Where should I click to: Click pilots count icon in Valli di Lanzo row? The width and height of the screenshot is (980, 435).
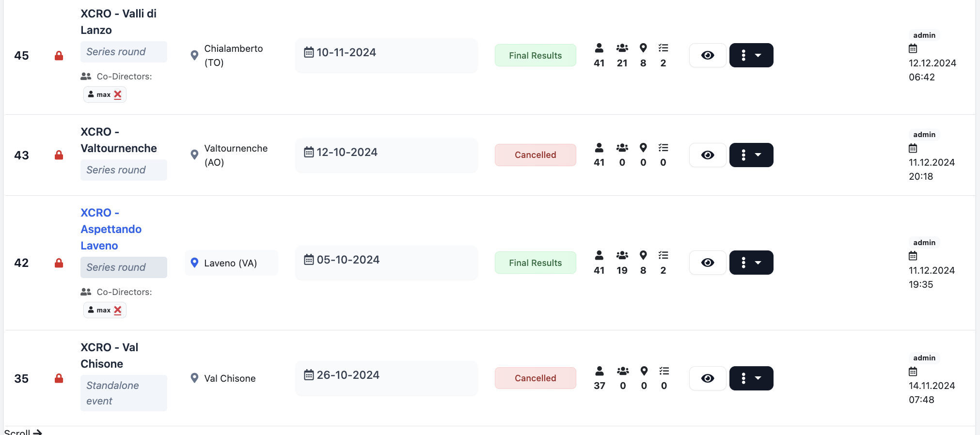[x=599, y=48]
